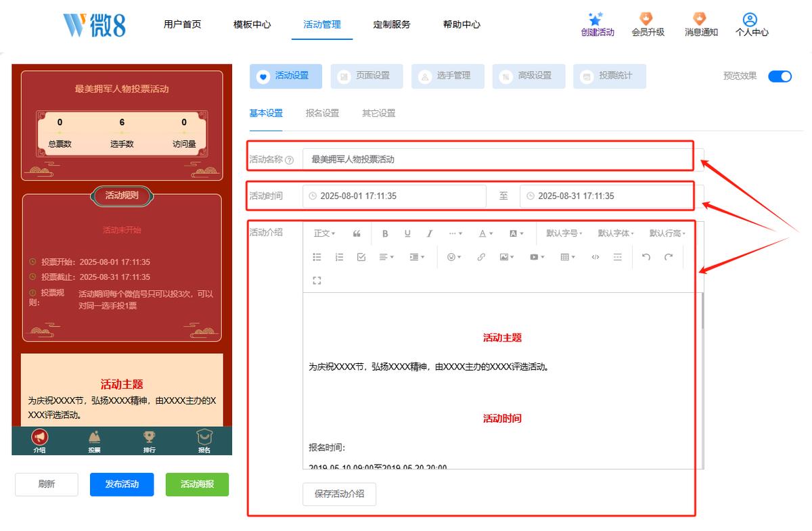Insert a code block in editor
The image size is (812, 531).
595,257
